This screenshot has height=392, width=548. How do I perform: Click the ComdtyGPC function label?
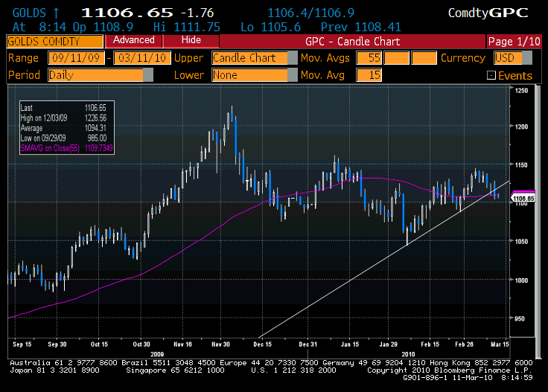pos(488,13)
